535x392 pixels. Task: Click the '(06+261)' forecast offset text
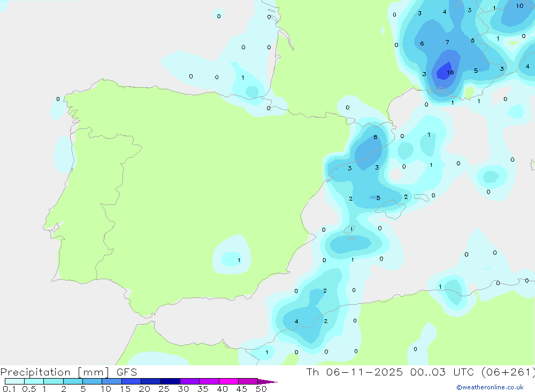pos(508,372)
